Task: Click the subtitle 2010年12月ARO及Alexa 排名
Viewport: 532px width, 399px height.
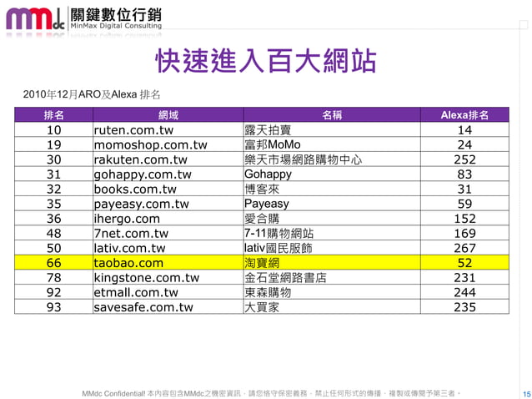Action: tap(91, 94)
